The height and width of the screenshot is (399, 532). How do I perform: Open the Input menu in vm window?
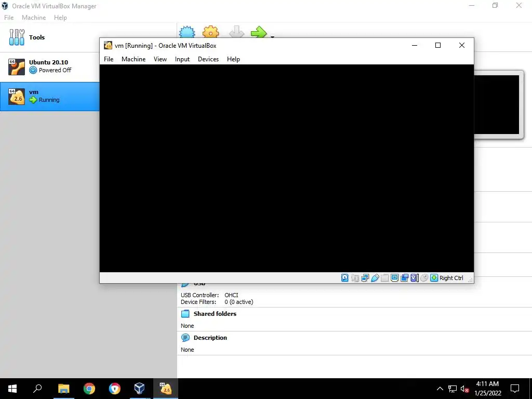(182, 59)
